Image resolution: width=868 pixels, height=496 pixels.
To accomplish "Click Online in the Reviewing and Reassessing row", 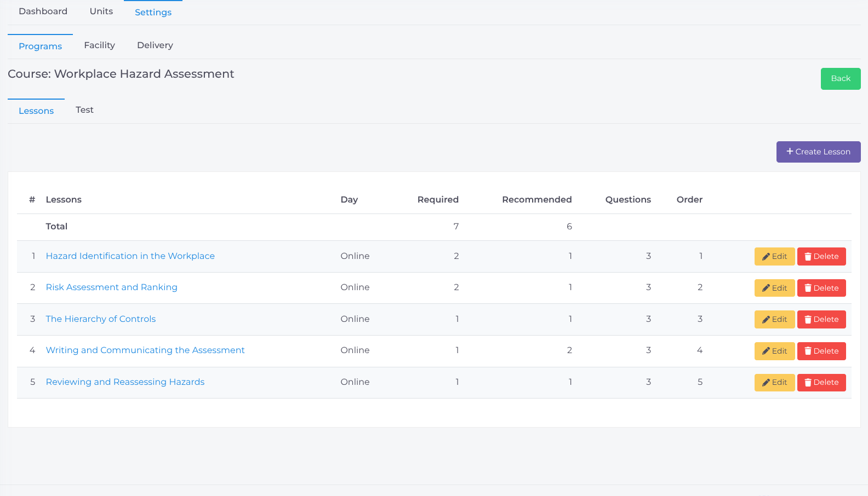I will (x=355, y=382).
